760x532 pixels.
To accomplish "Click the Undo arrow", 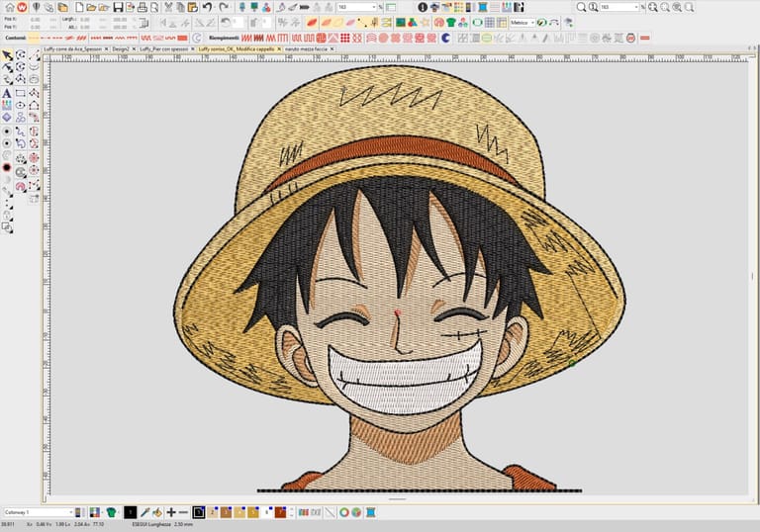I will click(x=208, y=7).
